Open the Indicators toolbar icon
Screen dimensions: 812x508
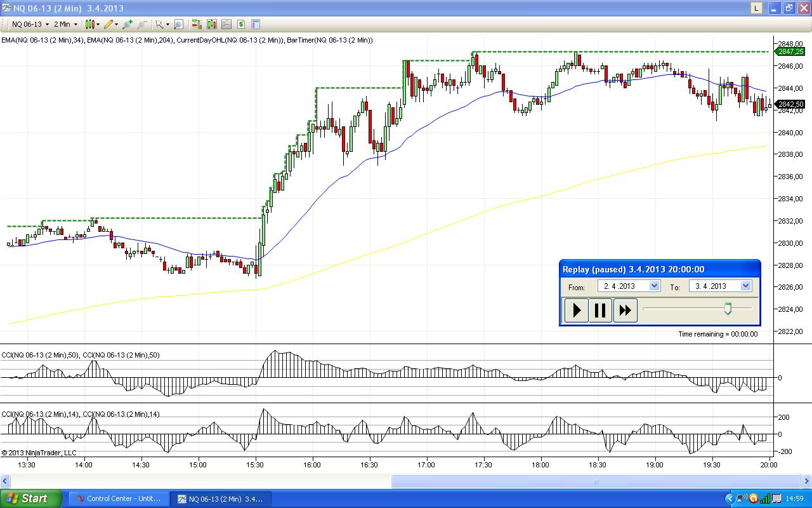pos(211,24)
